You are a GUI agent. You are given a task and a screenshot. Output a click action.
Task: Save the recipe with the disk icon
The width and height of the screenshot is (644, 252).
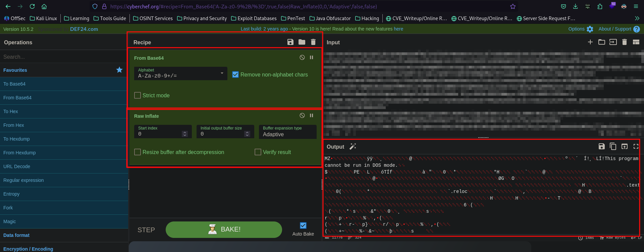coord(290,42)
